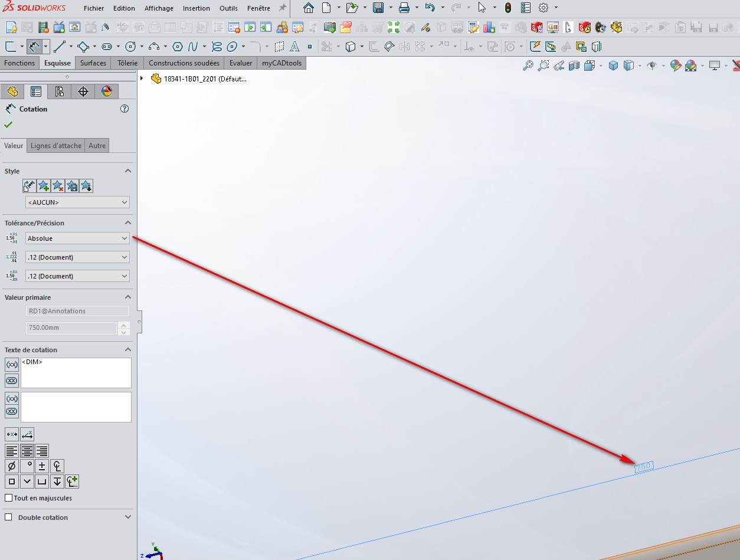740x560 pixels.
Task: Tick the Double cotation checkbox
Action: pyautogui.click(x=9, y=518)
